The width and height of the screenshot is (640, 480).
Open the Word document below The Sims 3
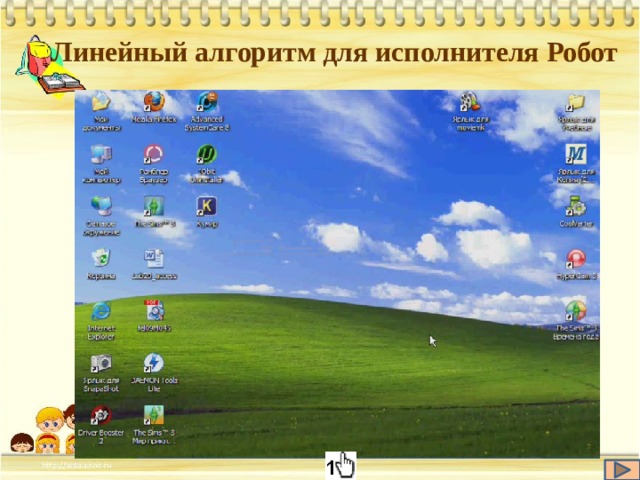(x=154, y=258)
